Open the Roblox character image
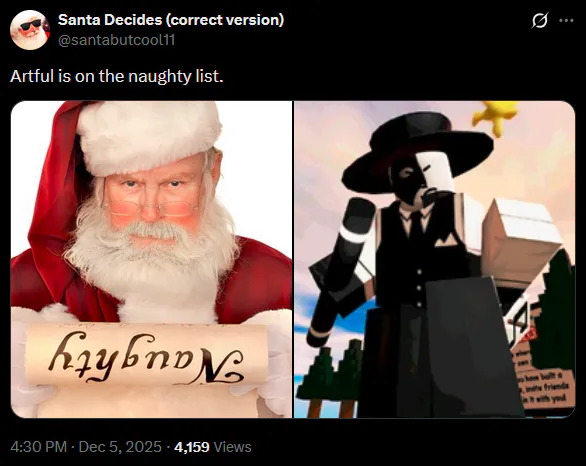 click(x=435, y=259)
